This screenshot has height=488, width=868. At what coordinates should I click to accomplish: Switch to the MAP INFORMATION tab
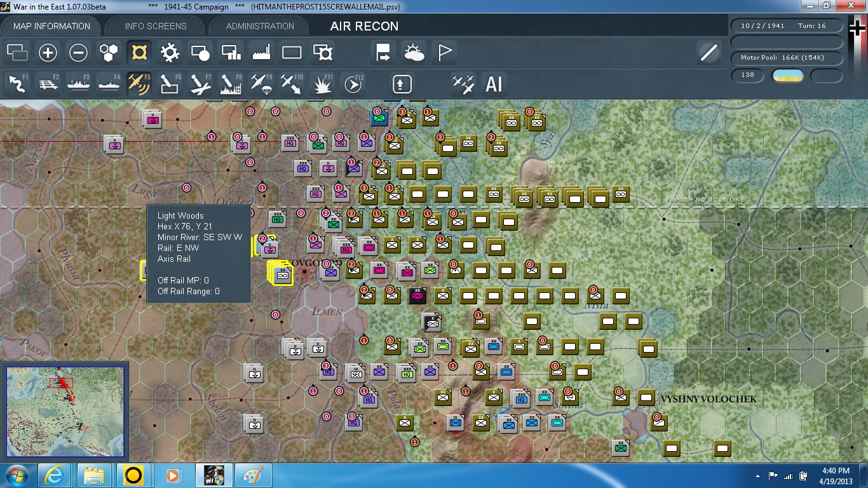[x=52, y=26]
